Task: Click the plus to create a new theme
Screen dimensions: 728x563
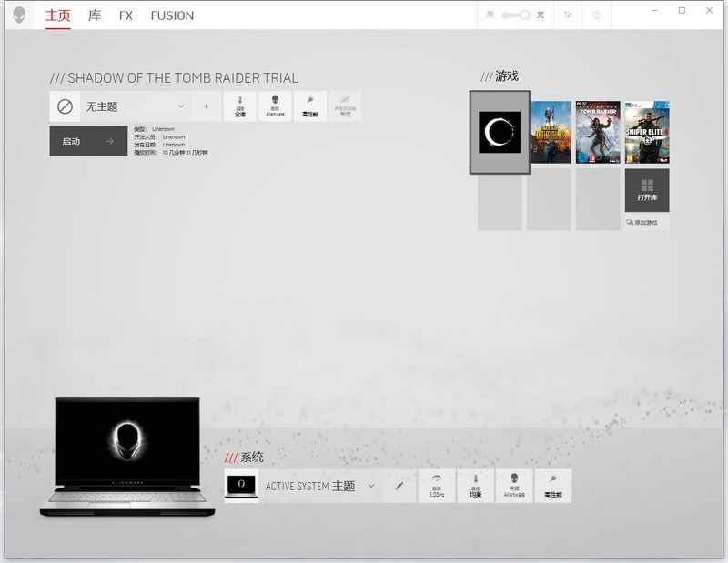Action: tap(206, 106)
